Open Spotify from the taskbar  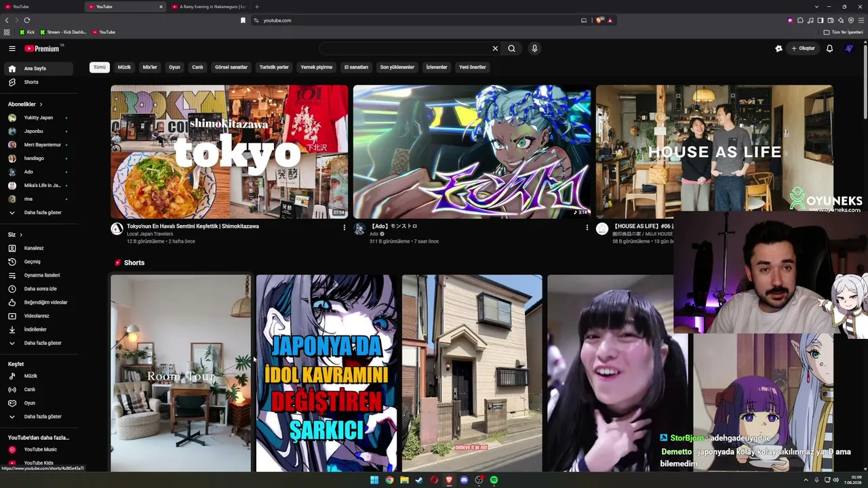[x=494, y=480]
